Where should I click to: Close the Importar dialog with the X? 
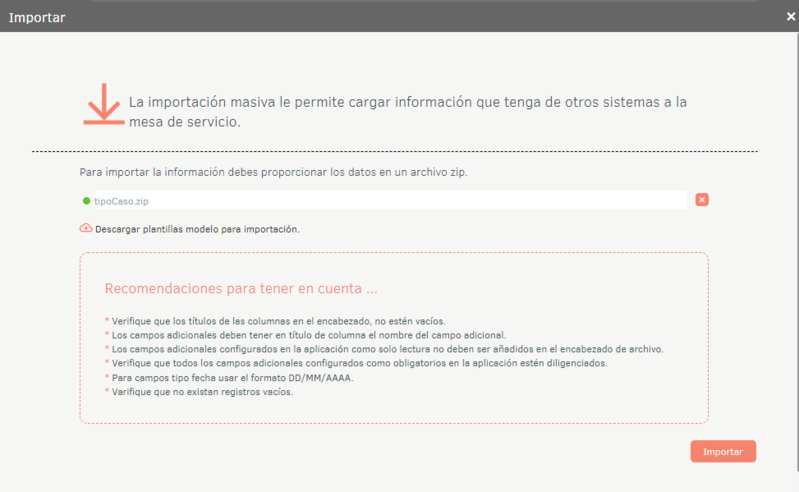[x=790, y=16]
